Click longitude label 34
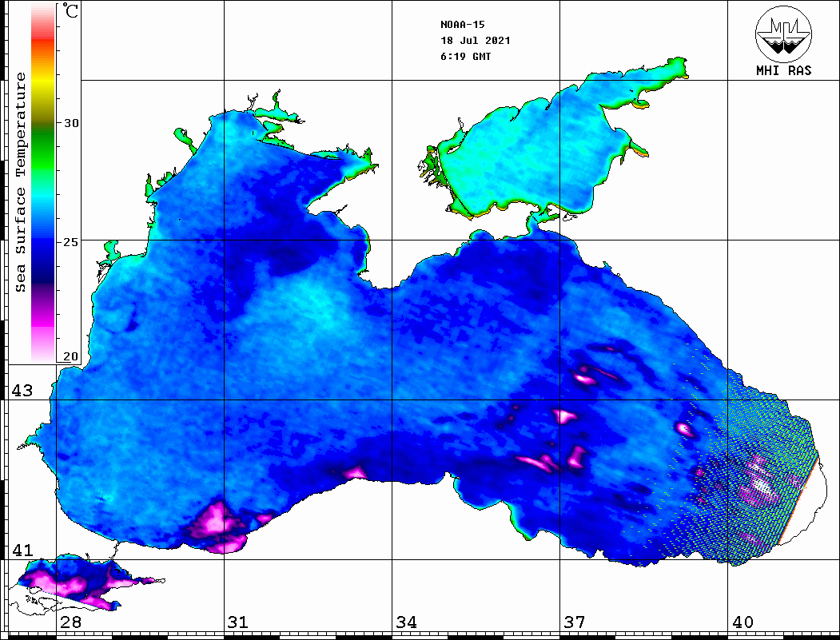The image size is (840, 640). (x=406, y=622)
